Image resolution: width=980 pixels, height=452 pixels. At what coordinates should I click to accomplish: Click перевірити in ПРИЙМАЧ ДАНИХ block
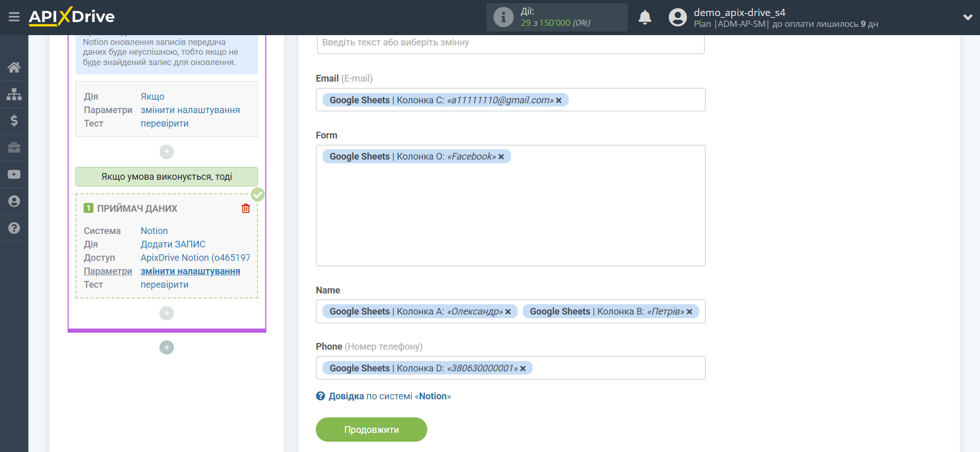165,285
